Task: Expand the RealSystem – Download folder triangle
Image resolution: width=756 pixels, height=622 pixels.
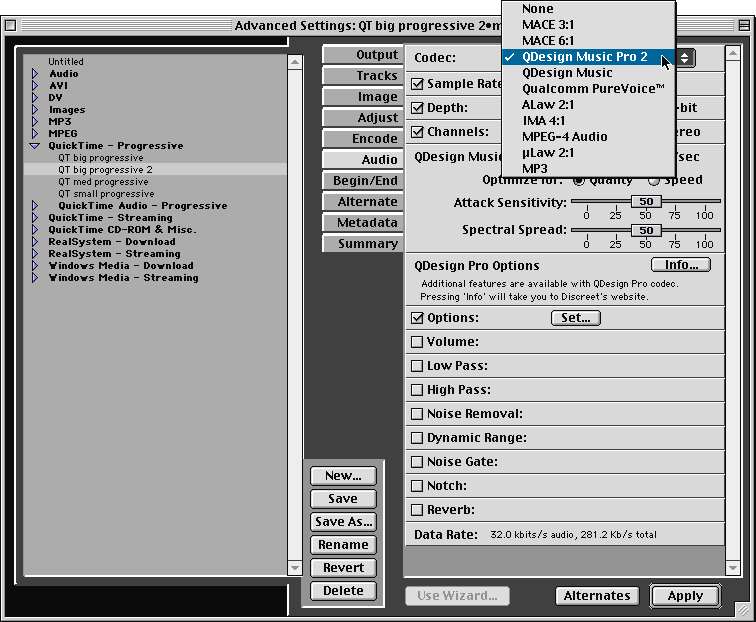Action: point(35,242)
